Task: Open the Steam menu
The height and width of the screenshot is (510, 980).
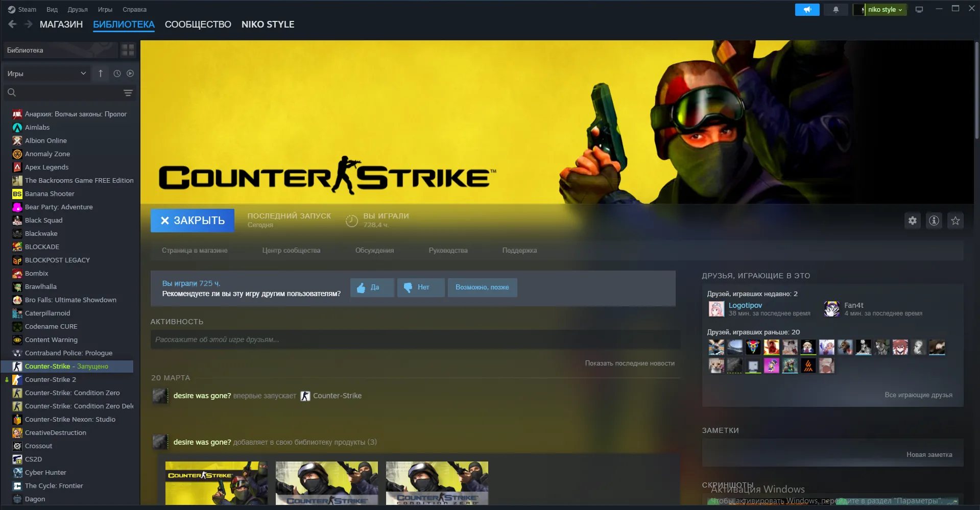Action: point(22,10)
